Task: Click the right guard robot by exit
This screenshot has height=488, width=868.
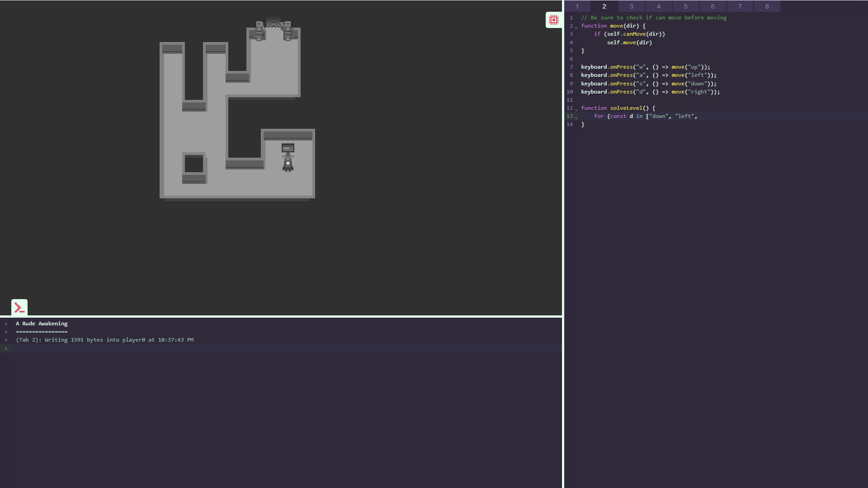Action: pos(288,31)
